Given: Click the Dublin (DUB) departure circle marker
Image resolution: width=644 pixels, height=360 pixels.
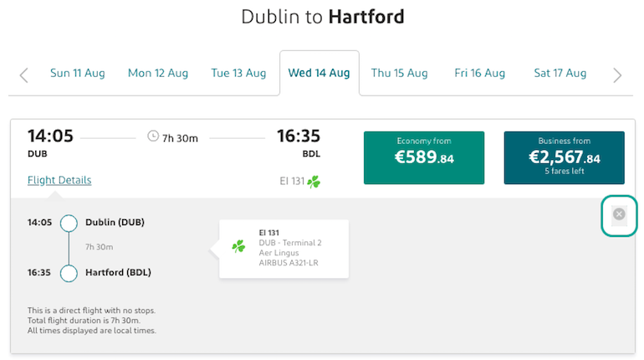Looking at the screenshot, I should [69, 224].
